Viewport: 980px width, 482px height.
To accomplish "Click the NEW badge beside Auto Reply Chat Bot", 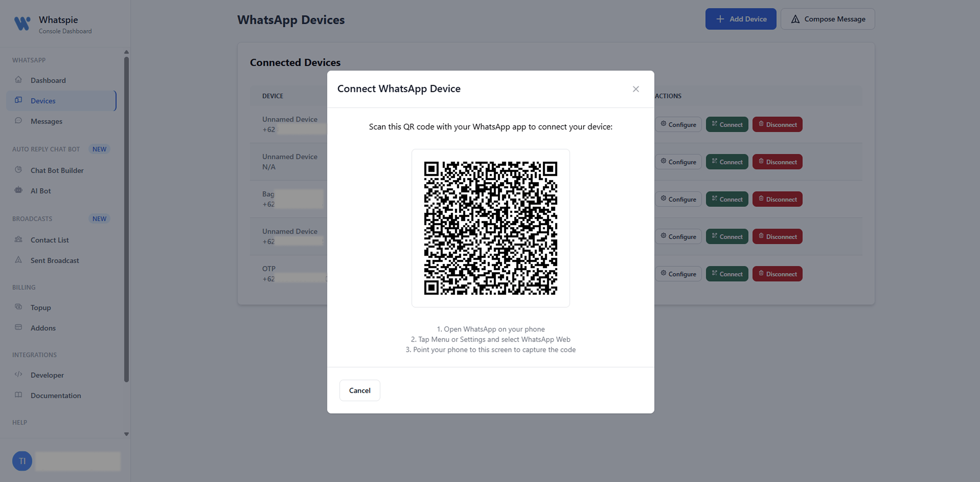I will [99, 149].
